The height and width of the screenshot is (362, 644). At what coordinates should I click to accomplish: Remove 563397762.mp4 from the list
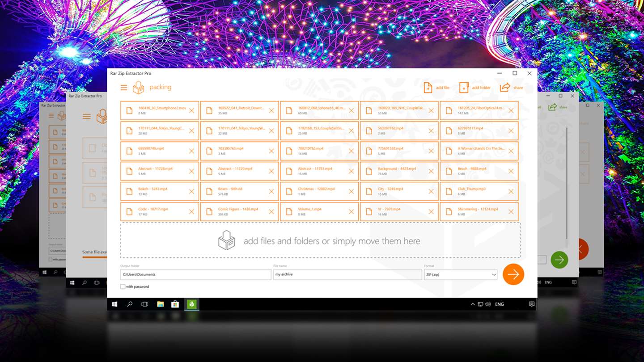pos(431,131)
